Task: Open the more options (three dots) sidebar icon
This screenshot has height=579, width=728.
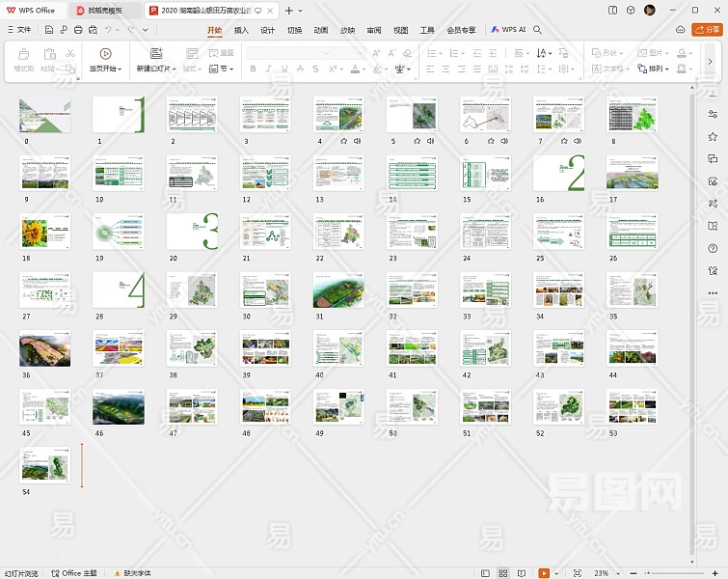Action: pyautogui.click(x=713, y=292)
